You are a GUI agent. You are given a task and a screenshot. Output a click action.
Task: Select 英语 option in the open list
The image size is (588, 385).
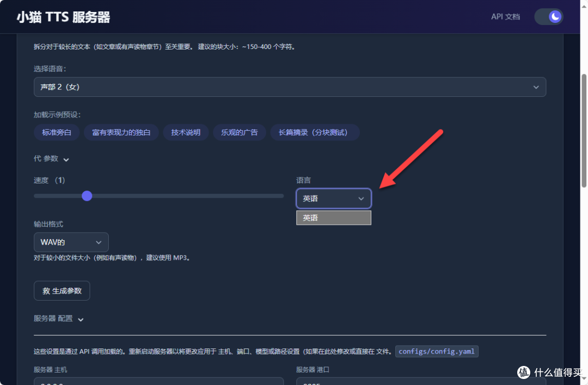point(334,218)
